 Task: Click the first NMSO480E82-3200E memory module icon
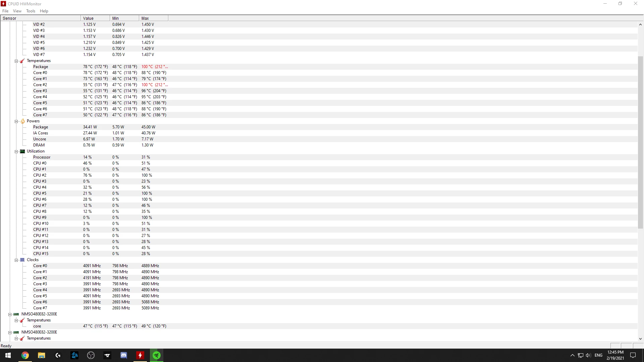pos(16,314)
